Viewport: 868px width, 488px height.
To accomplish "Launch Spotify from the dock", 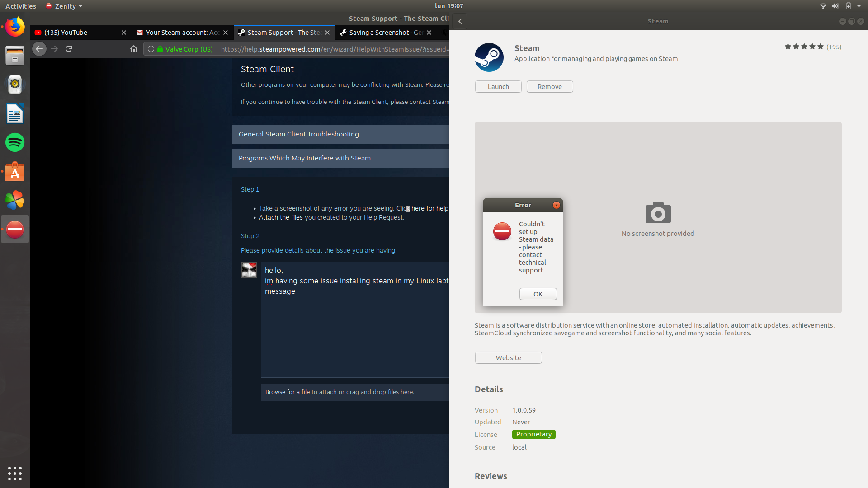I will 15,142.
